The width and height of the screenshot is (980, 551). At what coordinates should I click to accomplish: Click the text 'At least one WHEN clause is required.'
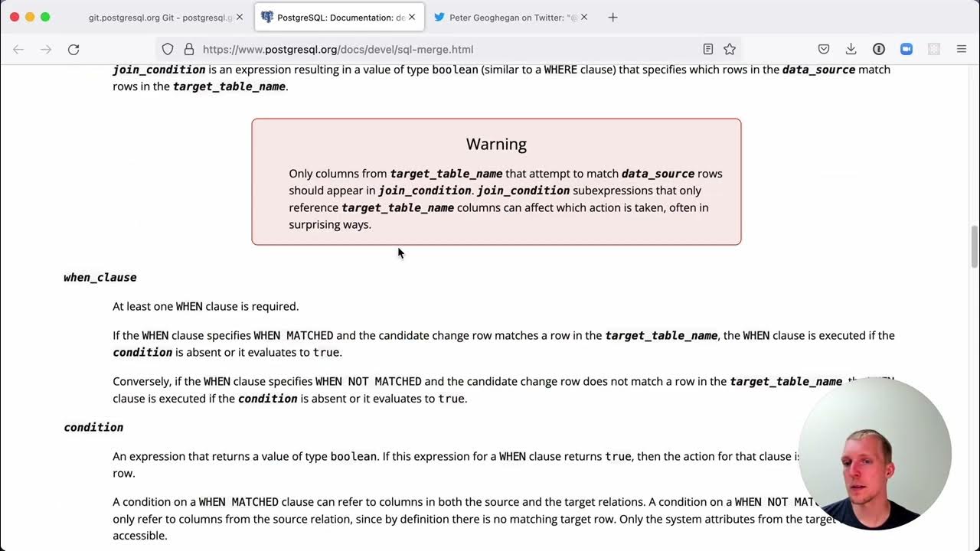[206, 306]
